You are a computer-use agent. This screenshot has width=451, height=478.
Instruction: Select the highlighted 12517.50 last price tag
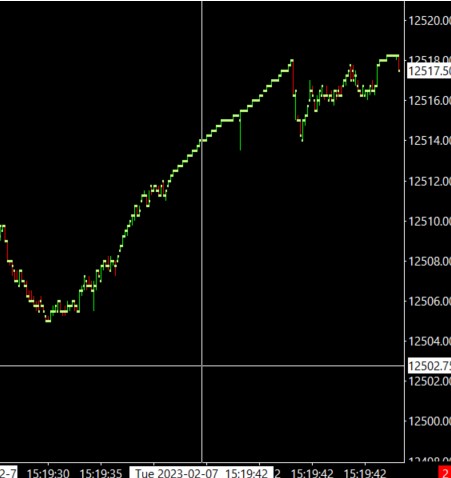pyautogui.click(x=429, y=71)
